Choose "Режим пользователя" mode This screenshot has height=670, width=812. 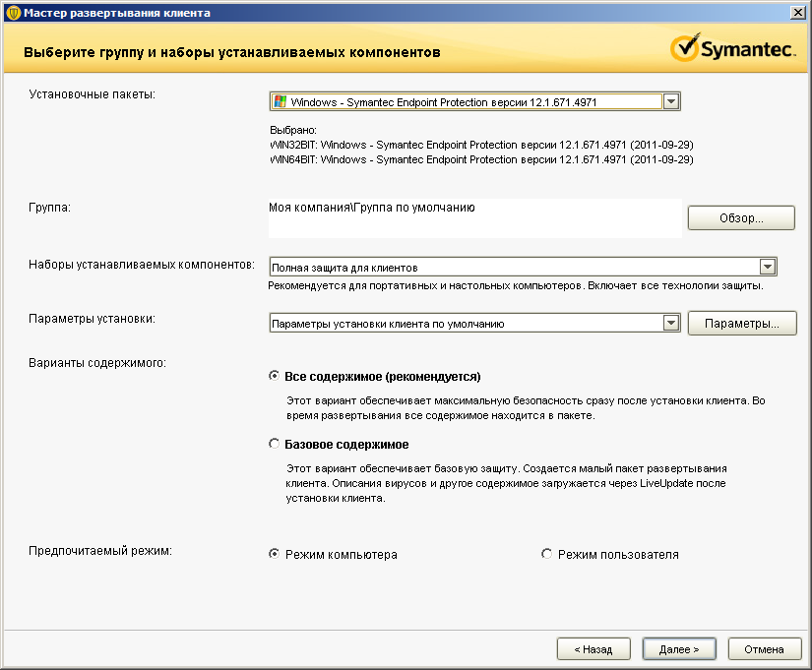(x=547, y=554)
